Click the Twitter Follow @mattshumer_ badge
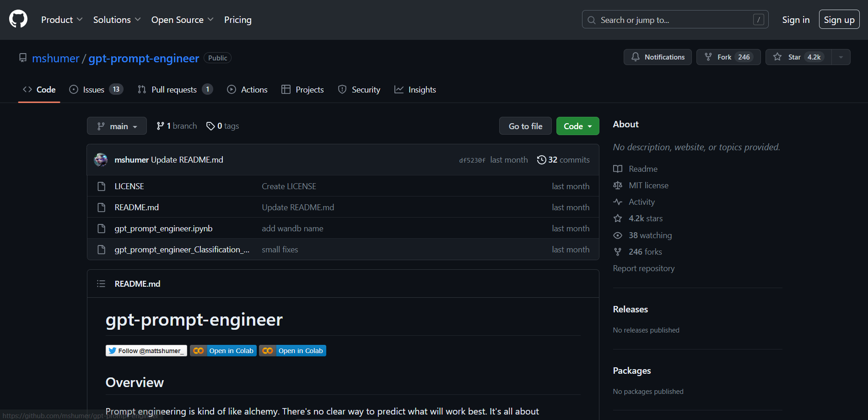This screenshot has height=420, width=868. pyautogui.click(x=146, y=351)
